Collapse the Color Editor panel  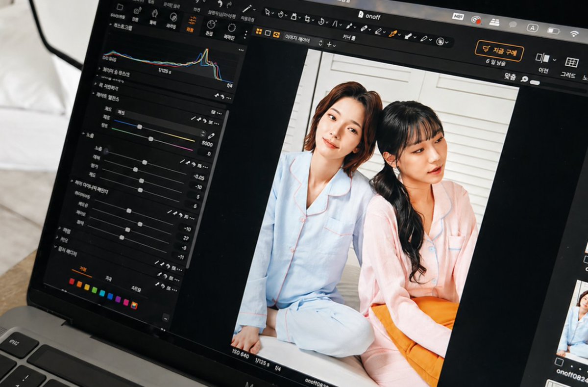tap(54, 248)
